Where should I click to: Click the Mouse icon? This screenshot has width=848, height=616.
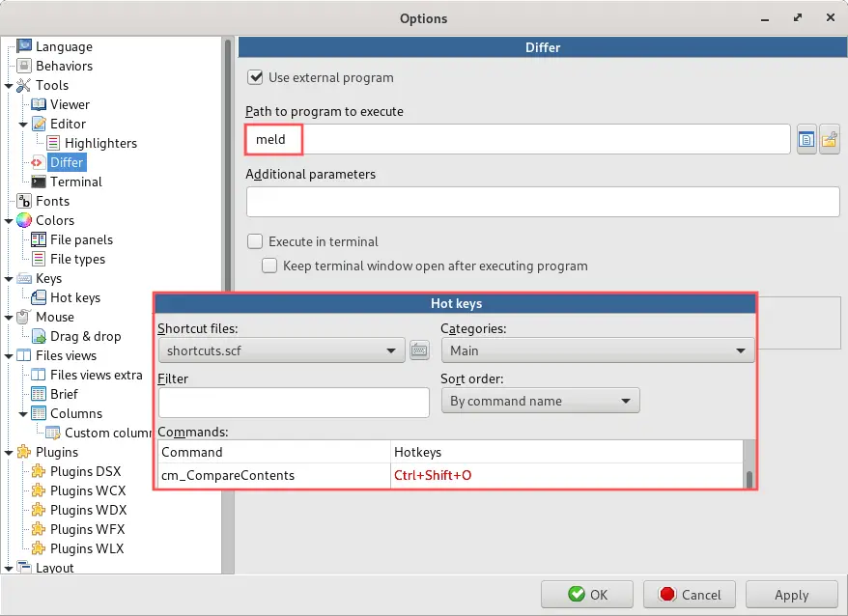[23, 317]
